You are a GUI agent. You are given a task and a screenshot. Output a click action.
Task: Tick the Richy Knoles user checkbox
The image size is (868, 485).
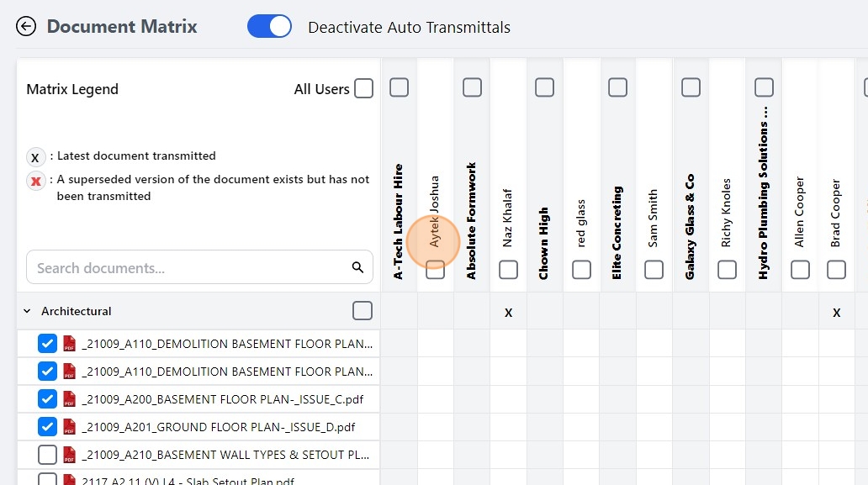727,270
